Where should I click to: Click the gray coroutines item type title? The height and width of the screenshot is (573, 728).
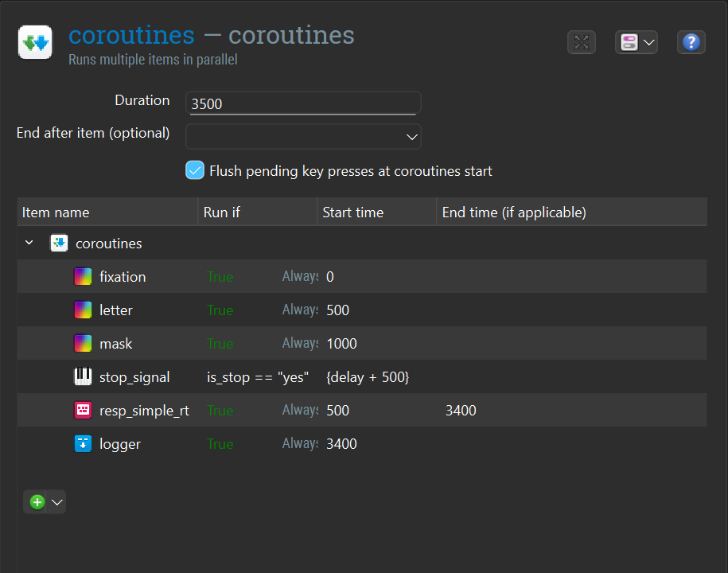click(291, 35)
